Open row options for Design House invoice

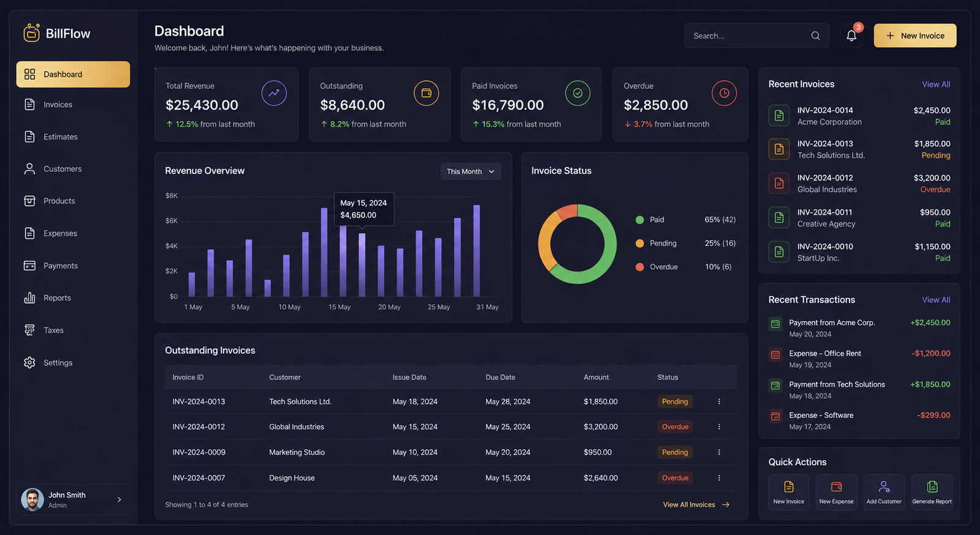tap(719, 478)
